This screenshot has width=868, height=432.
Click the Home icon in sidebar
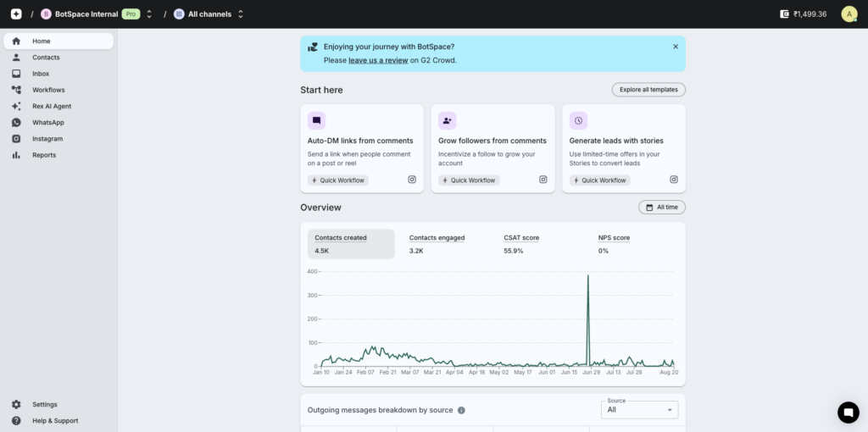click(x=16, y=41)
